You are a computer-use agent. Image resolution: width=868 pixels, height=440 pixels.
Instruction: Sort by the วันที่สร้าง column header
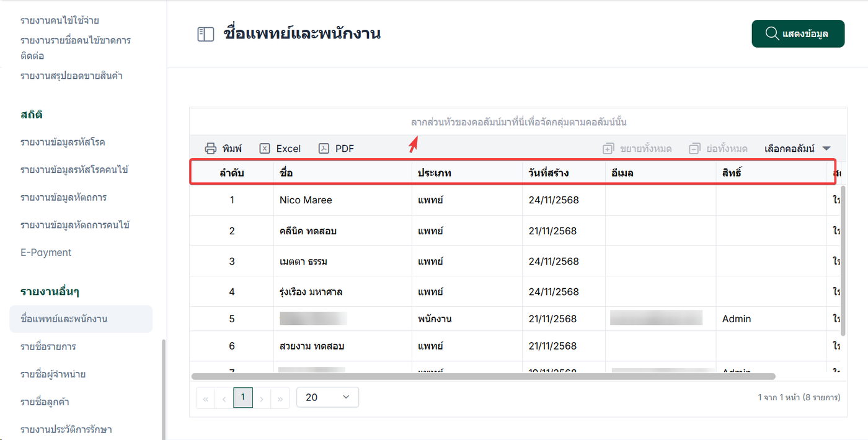click(x=549, y=173)
